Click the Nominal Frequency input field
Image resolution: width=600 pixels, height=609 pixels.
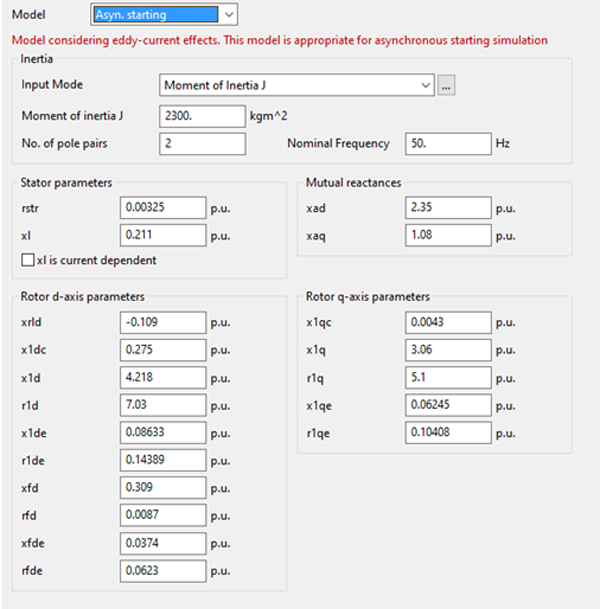pyautogui.click(x=447, y=143)
